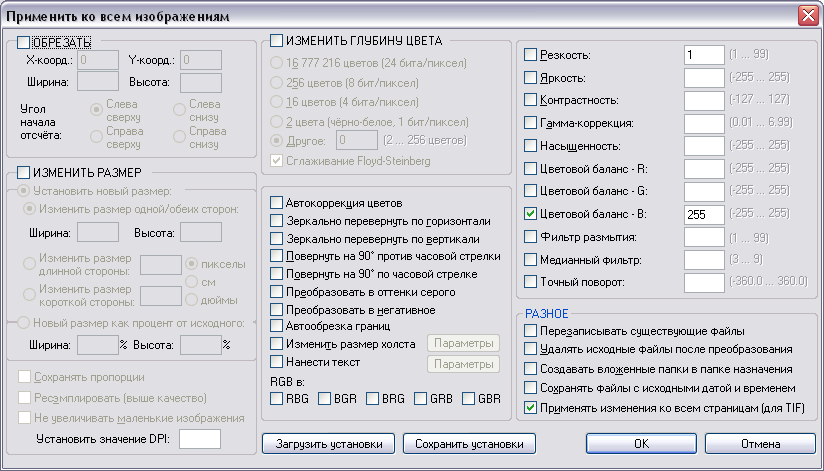Click the Цветовой баланс - B value field

704,214
